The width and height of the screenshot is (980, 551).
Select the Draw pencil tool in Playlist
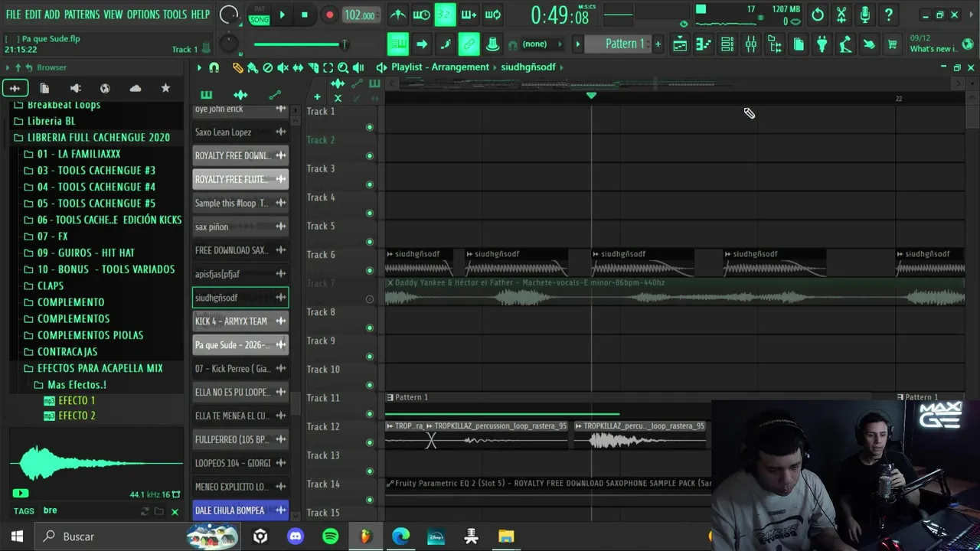[x=237, y=67]
